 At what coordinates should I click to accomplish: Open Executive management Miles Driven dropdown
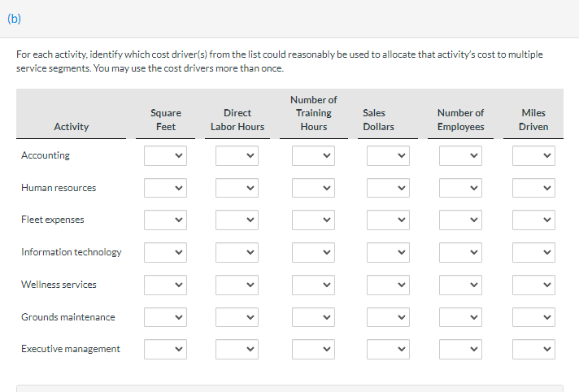533,349
